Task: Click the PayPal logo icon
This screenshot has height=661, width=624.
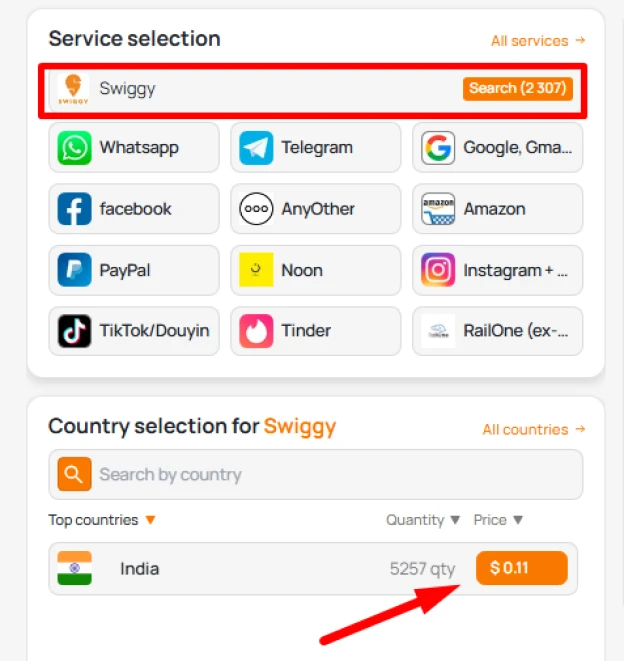Action: click(x=74, y=270)
